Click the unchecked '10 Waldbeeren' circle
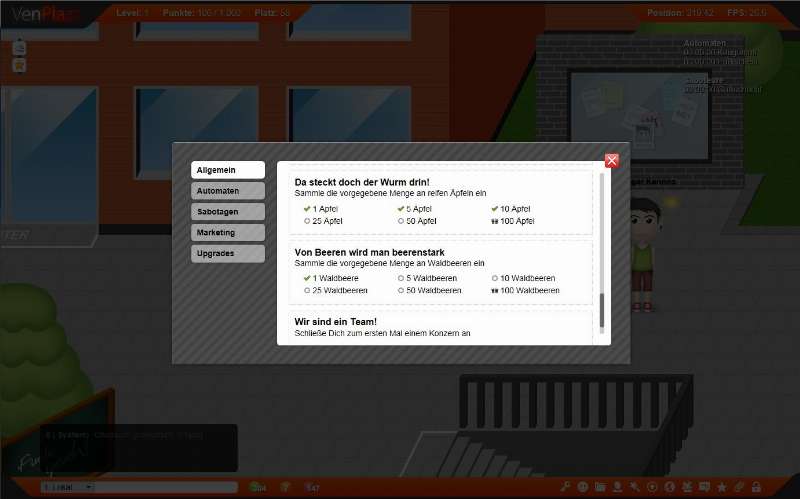800x499 pixels. pos(494,278)
